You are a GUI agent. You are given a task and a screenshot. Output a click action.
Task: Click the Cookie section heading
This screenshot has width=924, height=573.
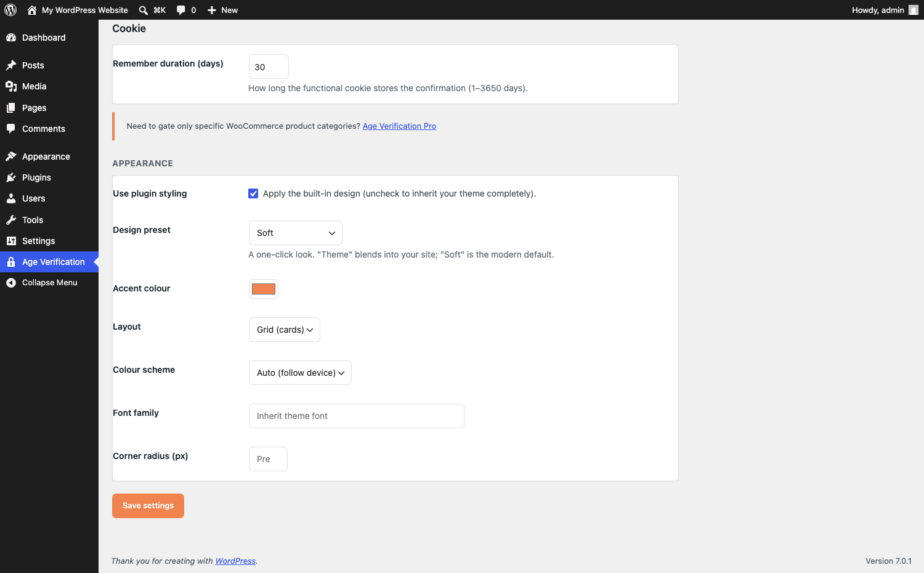coord(129,28)
